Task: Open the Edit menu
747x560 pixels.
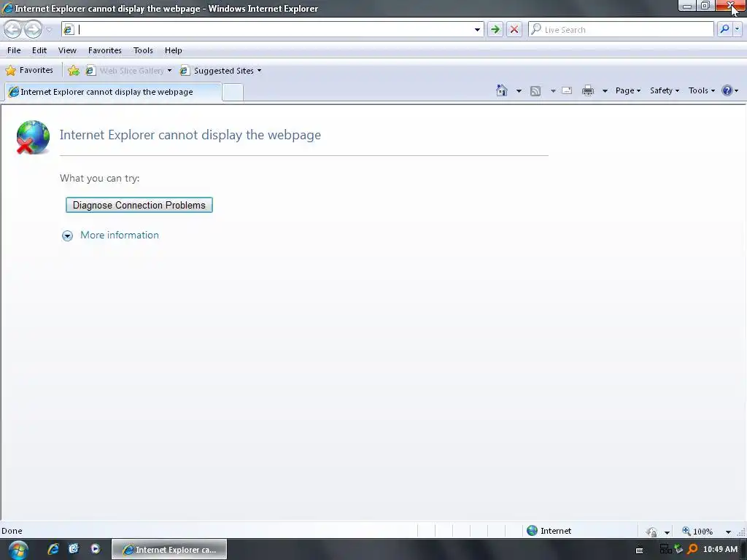Action: pyautogui.click(x=39, y=50)
